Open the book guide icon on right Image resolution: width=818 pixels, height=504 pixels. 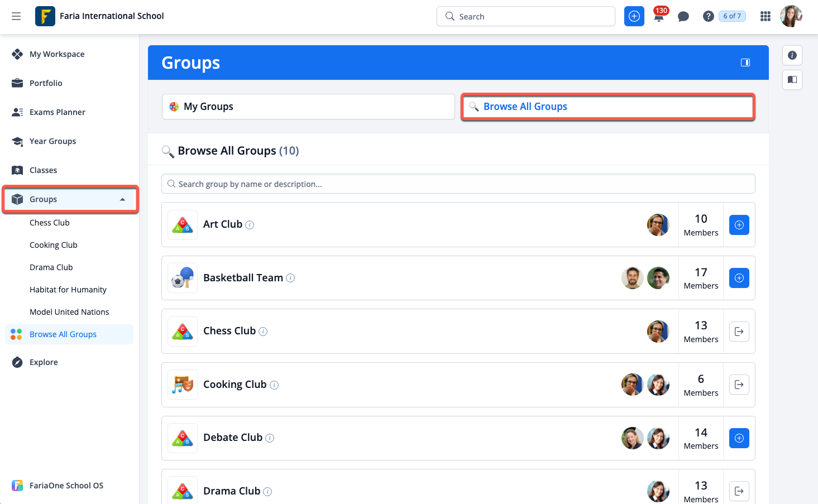(792, 80)
